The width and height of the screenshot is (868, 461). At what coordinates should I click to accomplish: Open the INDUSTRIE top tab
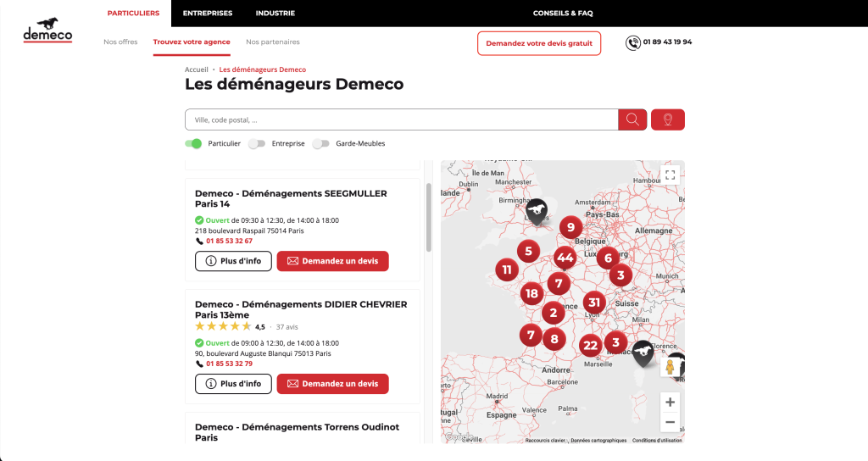point(275,14)
